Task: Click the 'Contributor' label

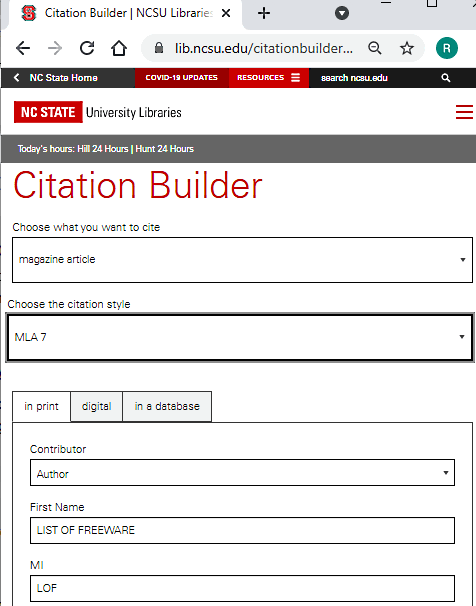Action: coord(58,449)
